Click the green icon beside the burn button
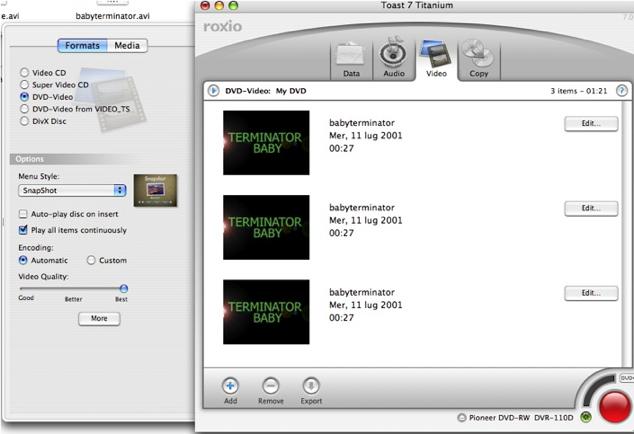The height and width of the screenshot is (434, 634). click(586, 417)
